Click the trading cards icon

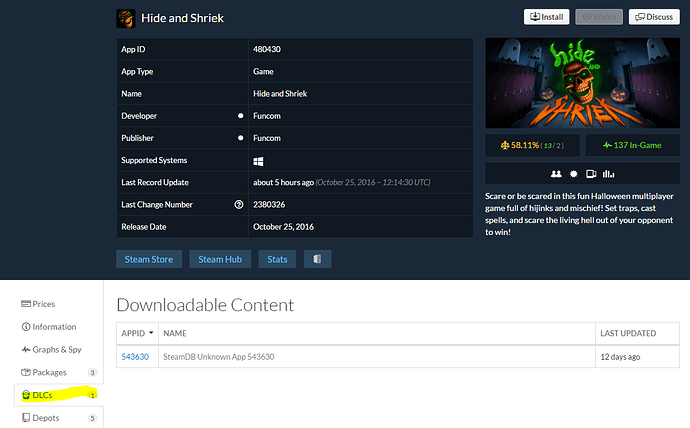[x=591, y=174]
